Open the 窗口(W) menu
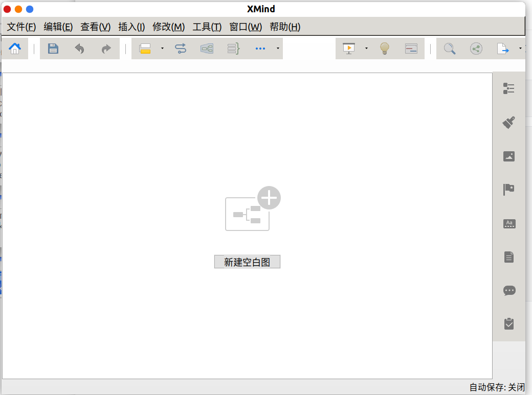This screenshot has height=395, width=532. click(x=246, y=27)
